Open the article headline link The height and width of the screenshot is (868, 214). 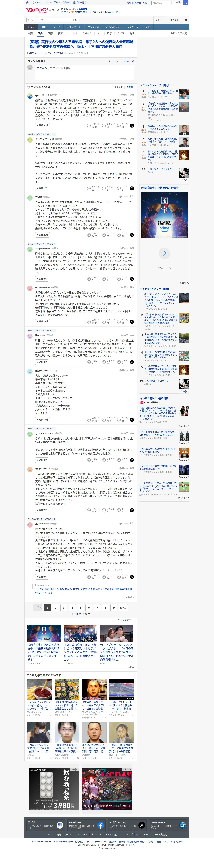tap(80, 44)
